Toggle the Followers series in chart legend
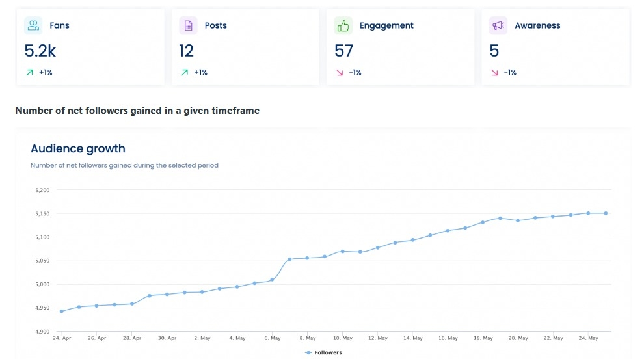 pyautogui.click(x=323, y=352)
